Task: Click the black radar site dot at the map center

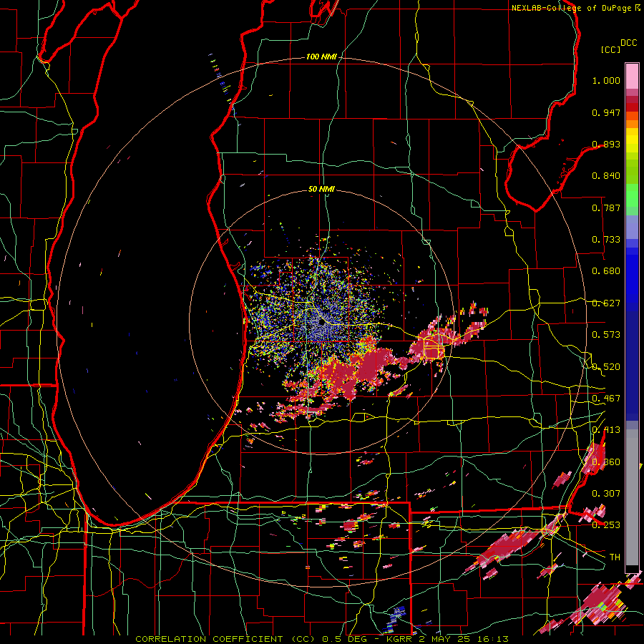Action: tap(322, 323)
